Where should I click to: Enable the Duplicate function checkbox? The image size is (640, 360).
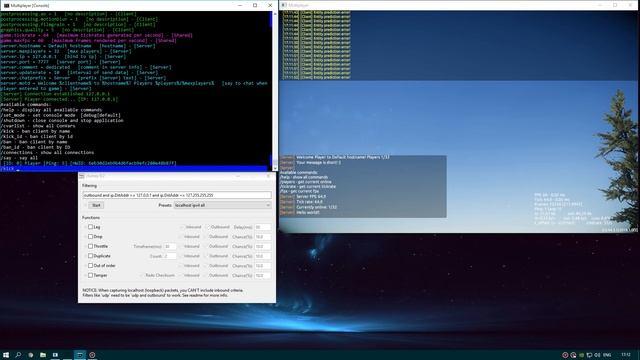[91, 256]
